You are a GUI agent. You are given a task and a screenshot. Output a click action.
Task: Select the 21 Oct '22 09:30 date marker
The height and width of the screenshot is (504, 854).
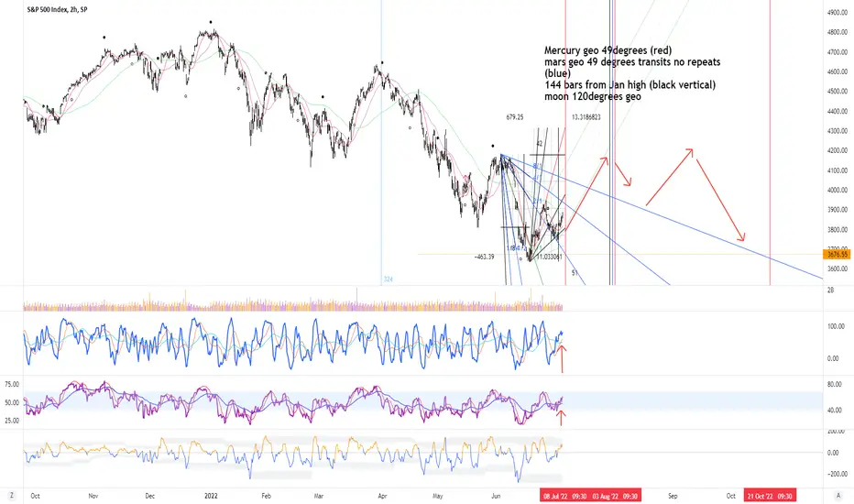(770, 496)
